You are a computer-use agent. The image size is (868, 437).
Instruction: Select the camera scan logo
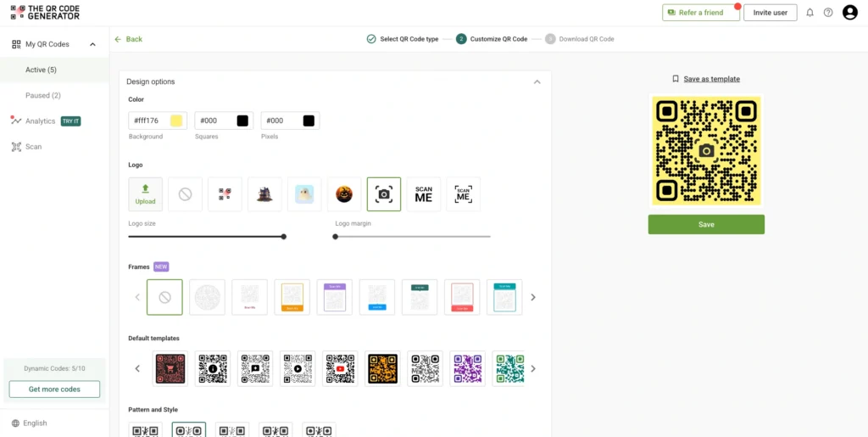384,193
